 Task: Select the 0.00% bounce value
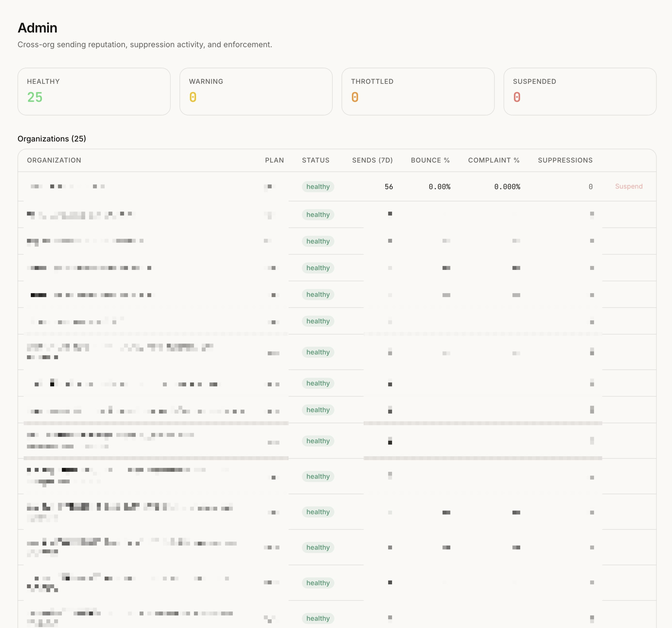tap(439, 187)
